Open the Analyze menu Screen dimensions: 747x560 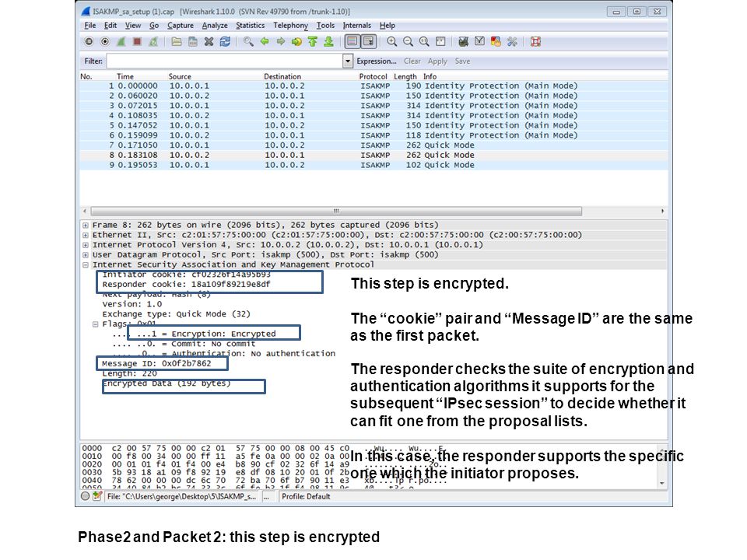point(215,25)
